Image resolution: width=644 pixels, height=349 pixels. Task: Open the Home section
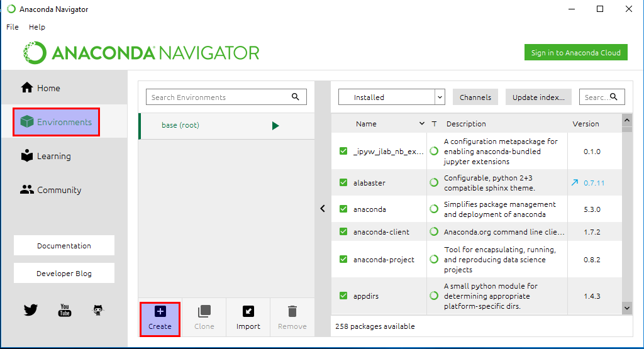point(40,88)
